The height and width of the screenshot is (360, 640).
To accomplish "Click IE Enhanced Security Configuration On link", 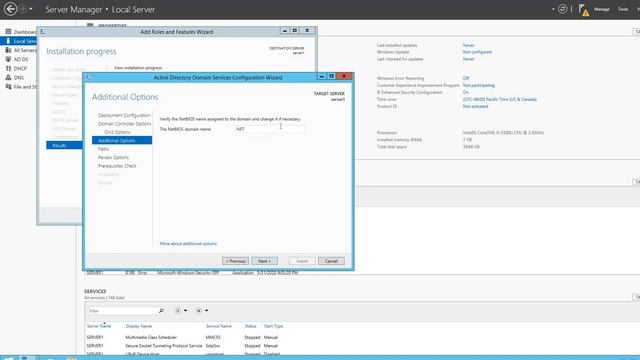I will (x=465, y=92).
